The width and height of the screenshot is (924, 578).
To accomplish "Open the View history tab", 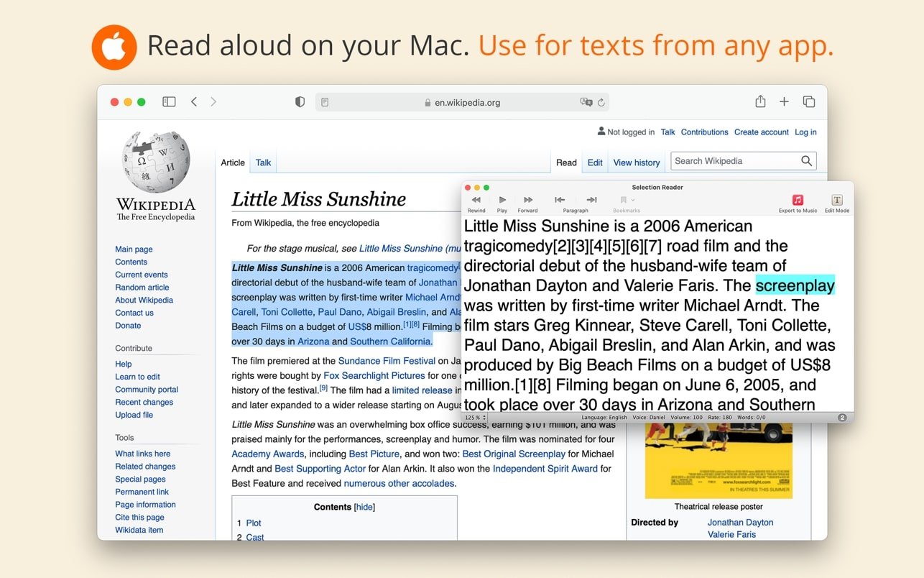I will pyautogui.click(x=636, y=162).
